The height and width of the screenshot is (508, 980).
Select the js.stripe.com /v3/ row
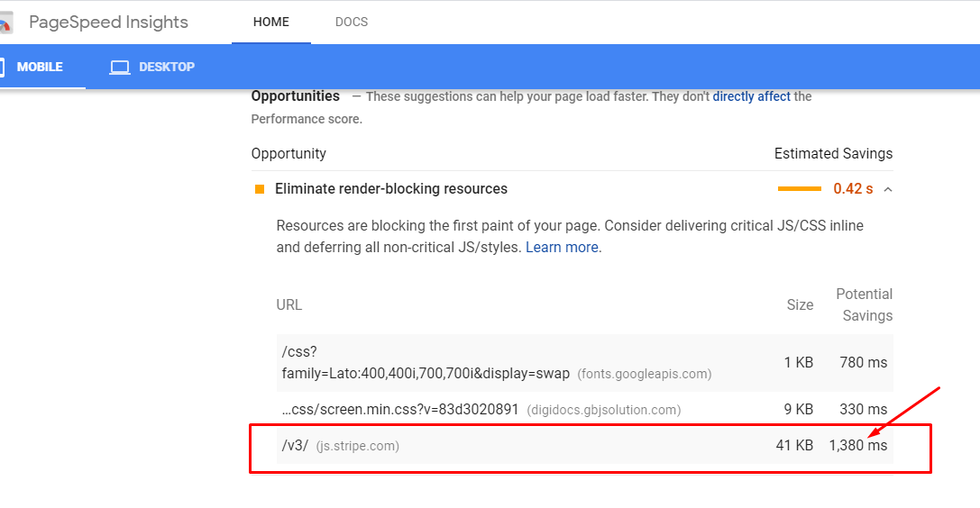click(x=584, y=446)
